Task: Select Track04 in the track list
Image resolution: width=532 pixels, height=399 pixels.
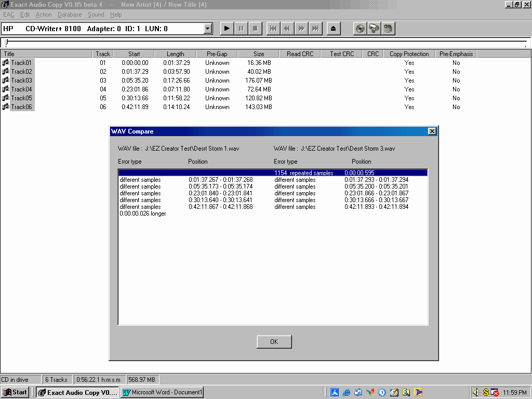Action: click(21, 89)
